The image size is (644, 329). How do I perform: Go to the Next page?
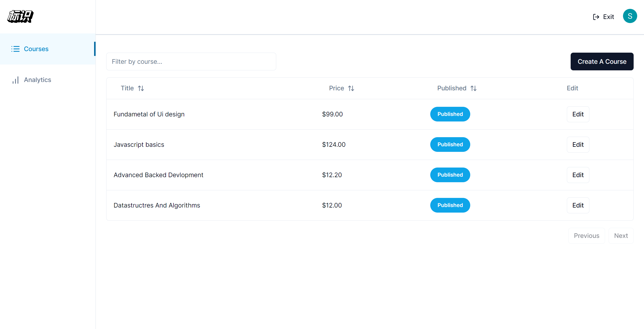point(621,236)
